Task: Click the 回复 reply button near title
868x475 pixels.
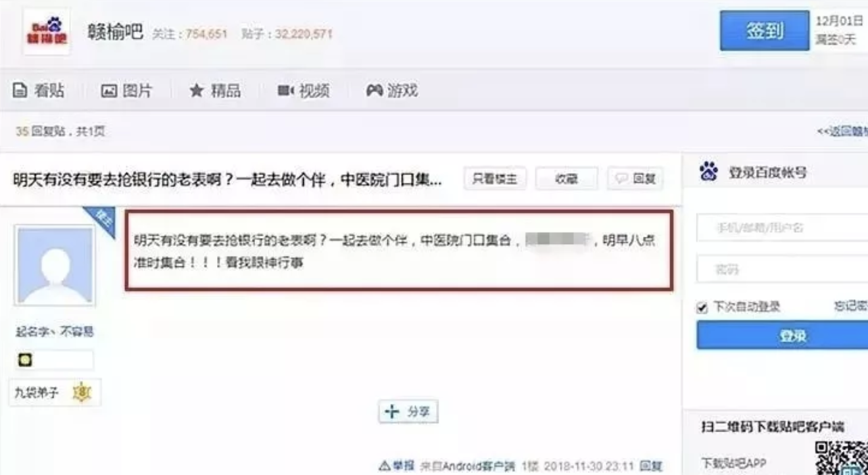Action: click(635, 179)
